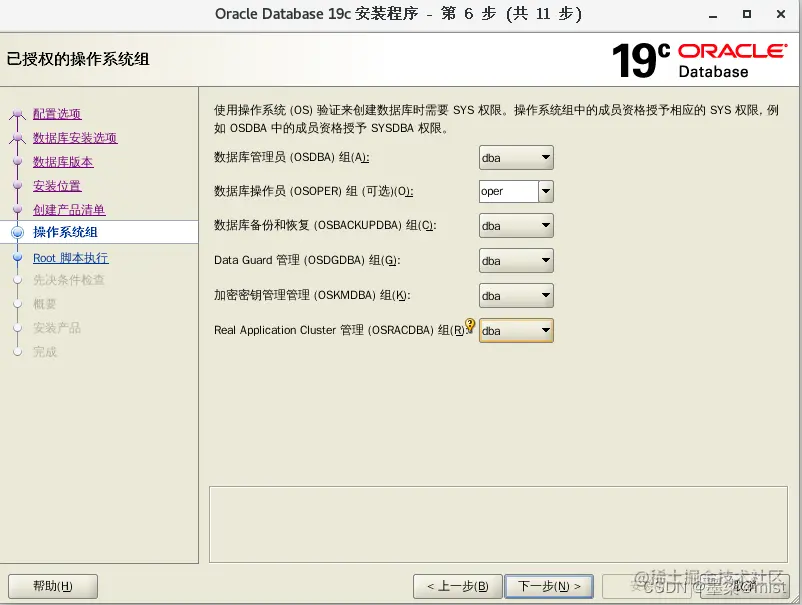Click the 帮助(H) help button

click(53, 586)
